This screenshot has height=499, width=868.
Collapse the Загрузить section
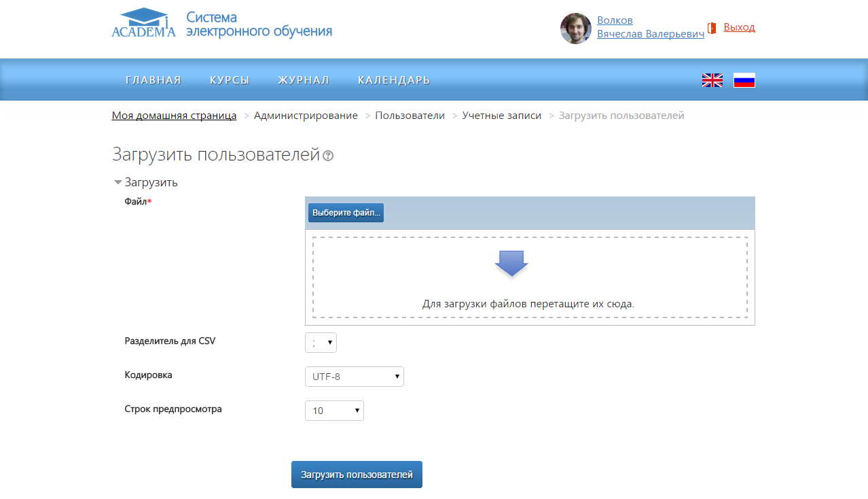(118, 182)
